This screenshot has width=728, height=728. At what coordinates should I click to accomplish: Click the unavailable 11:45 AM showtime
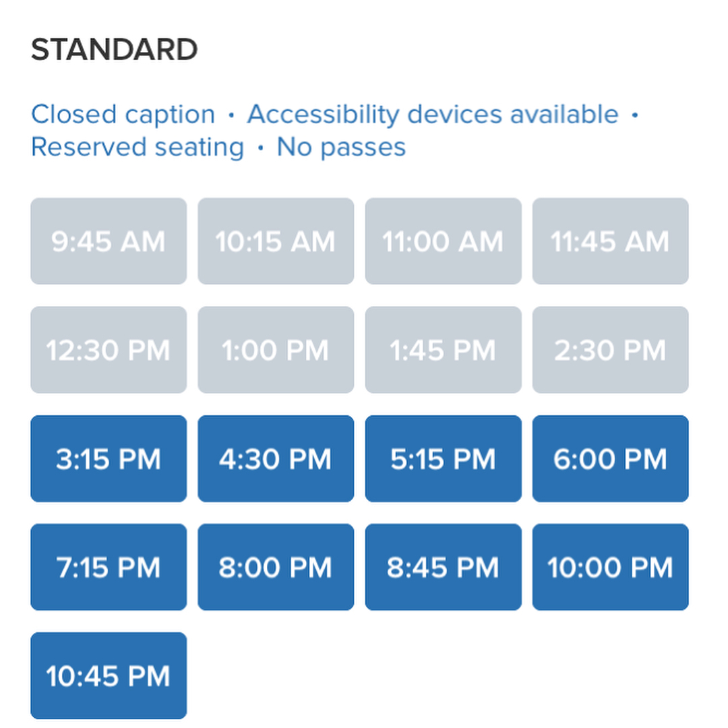[x=610, y=241]
